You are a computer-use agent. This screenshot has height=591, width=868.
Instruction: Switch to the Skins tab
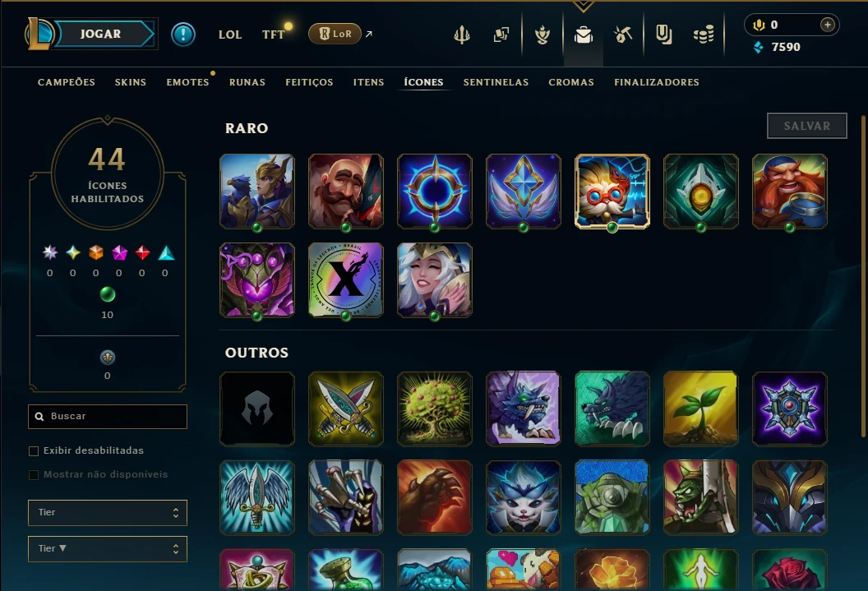pos(131,82)
